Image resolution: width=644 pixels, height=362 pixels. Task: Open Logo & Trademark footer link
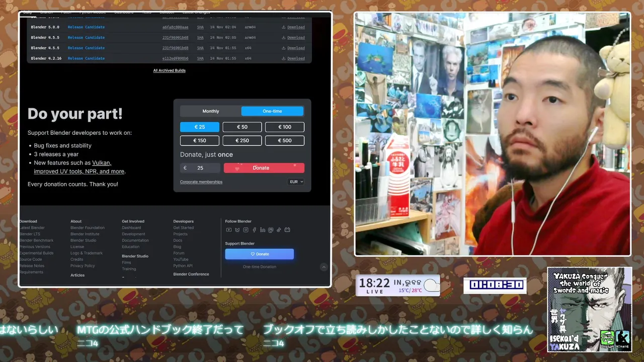point(87,253)
